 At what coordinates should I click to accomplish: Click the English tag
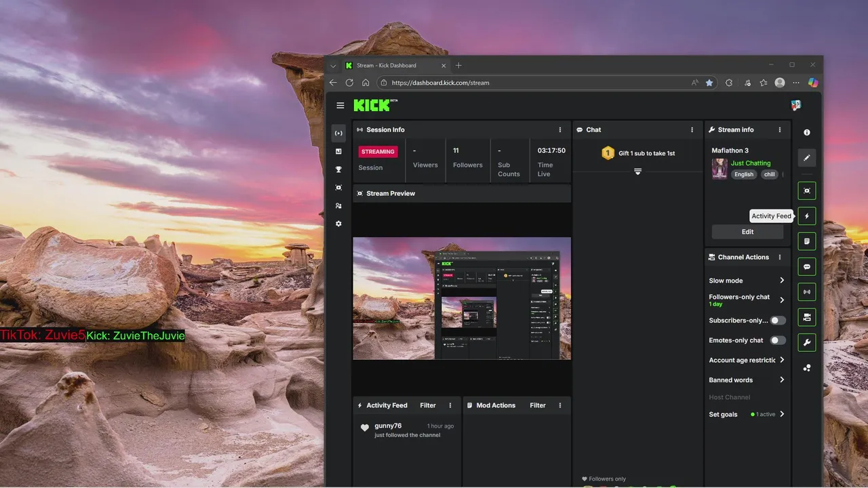(x=744, y=174)
